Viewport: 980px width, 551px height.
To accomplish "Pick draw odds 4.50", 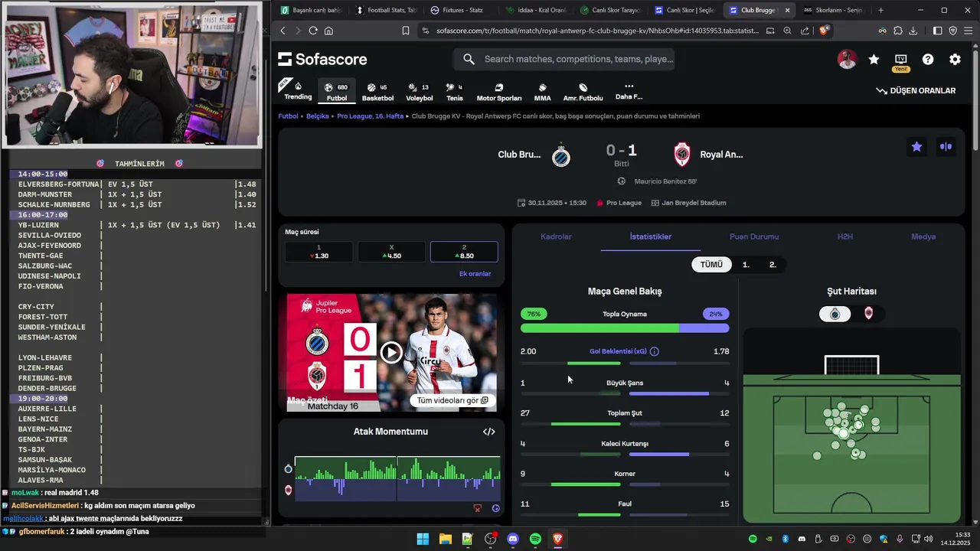I will (391, 252).
